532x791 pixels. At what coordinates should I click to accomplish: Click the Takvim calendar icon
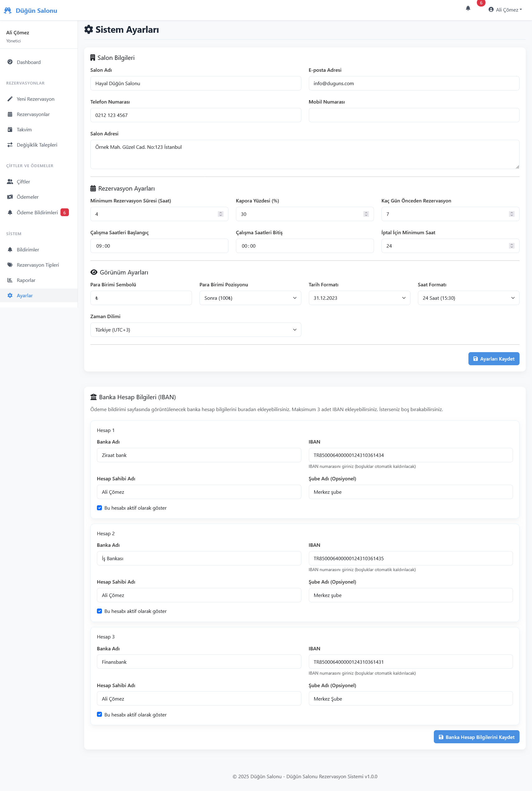click(10, 130)
